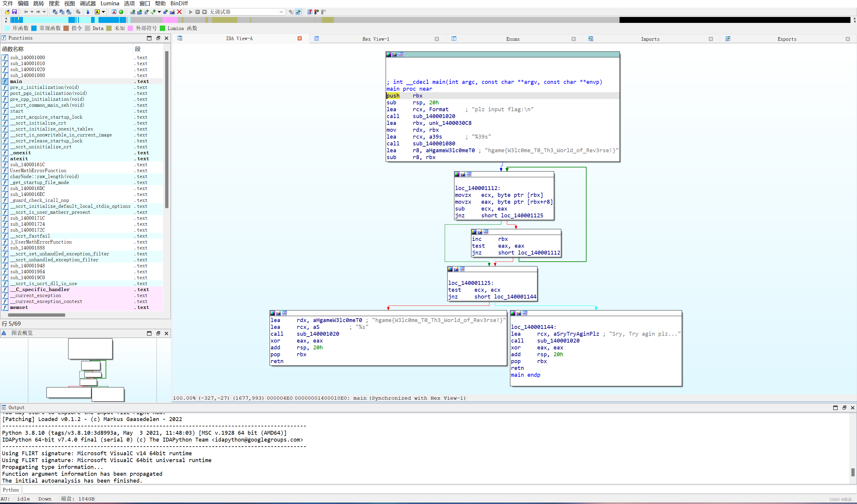Expand the forward navigation history arrow
This screenshot has width=857, height=504.
(44, 12)
